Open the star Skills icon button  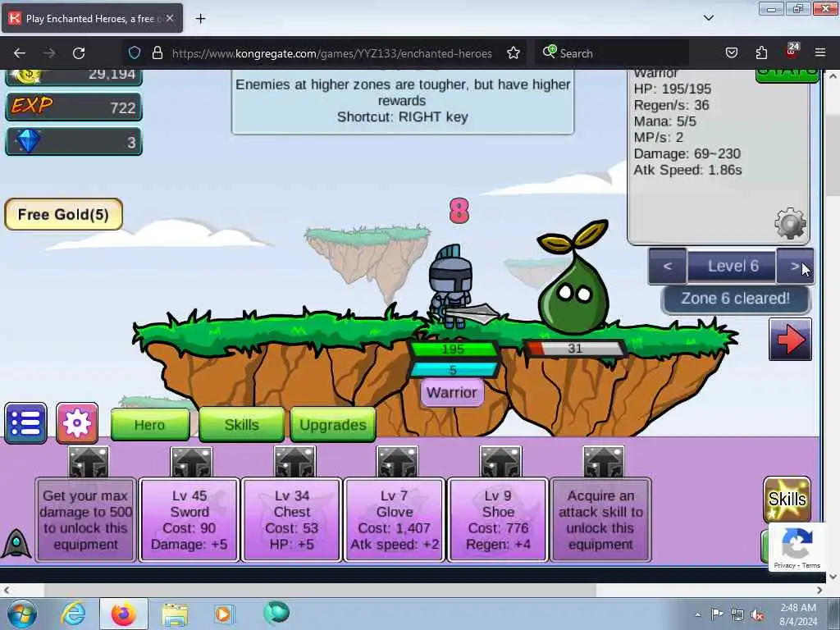787,499
